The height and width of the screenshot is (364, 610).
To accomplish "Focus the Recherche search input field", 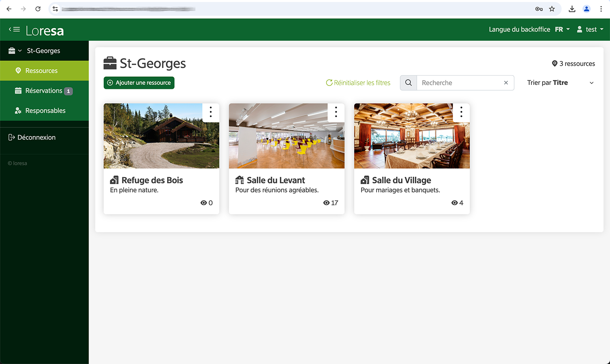I will coord(460,83).
